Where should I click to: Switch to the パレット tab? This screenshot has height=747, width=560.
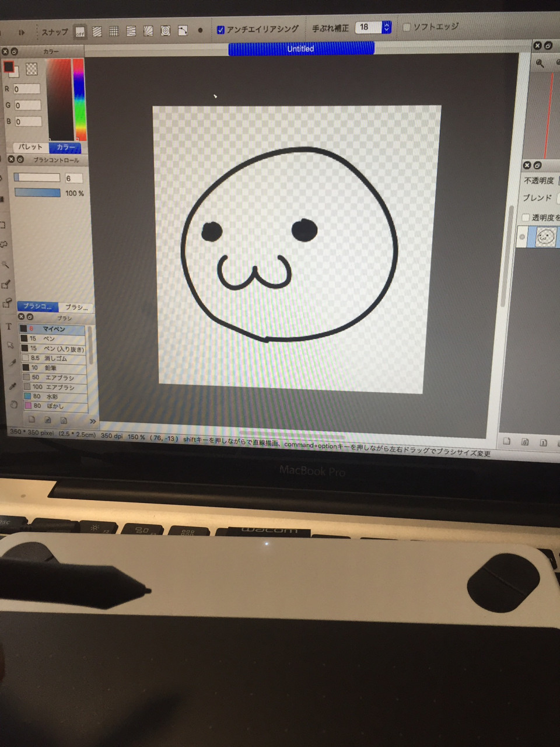30,147
